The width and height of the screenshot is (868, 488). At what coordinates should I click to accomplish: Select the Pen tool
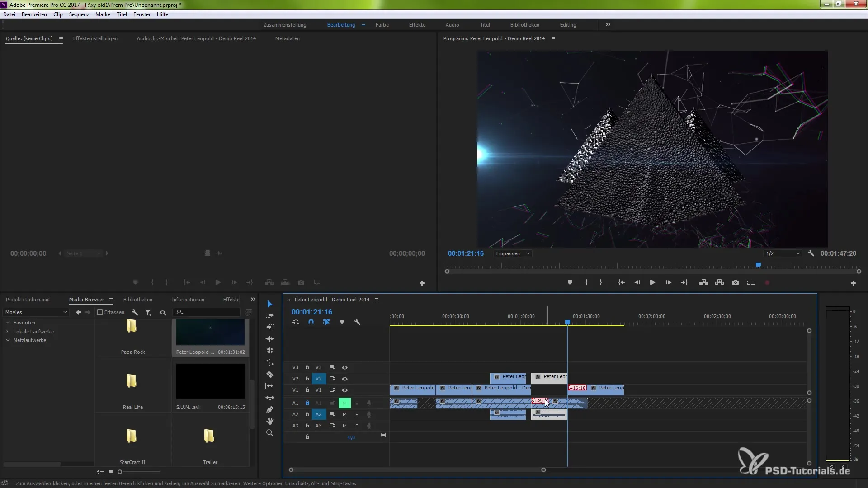(270, 409)
